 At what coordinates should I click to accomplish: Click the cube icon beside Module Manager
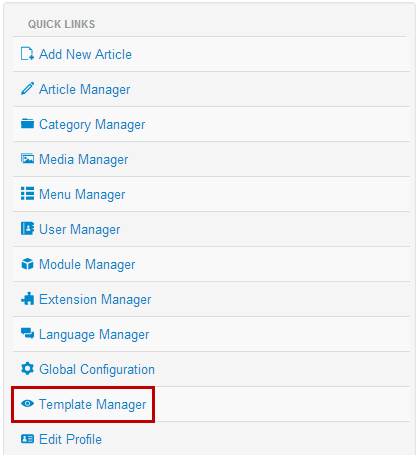(x=27, y=264)
